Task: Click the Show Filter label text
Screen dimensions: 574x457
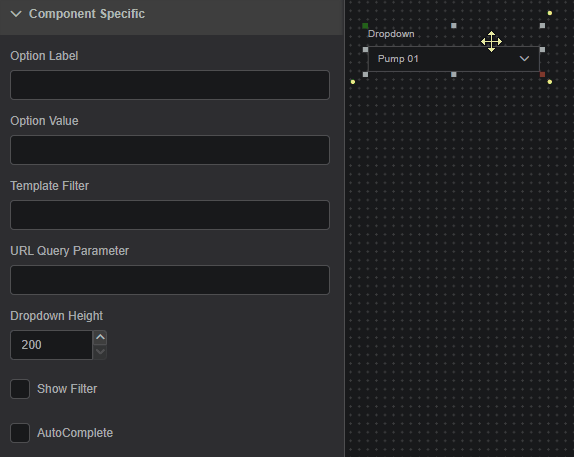Action: 67,389
